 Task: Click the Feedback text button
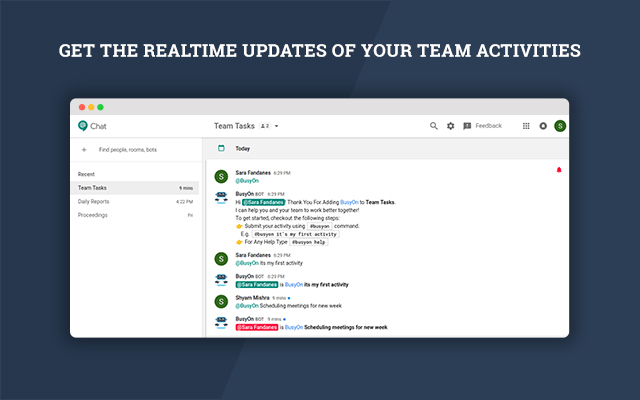point(488,126)
